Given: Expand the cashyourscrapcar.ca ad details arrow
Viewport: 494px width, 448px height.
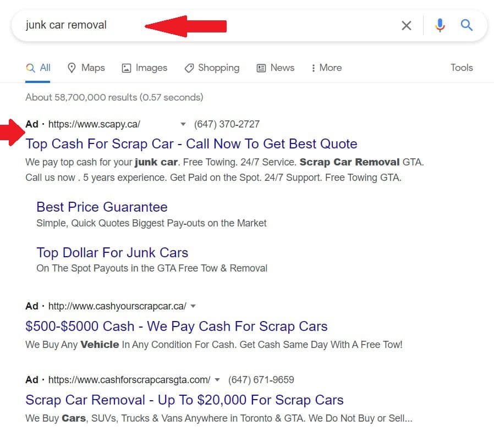Looking at the screenshot, I should tap(193, 306).
